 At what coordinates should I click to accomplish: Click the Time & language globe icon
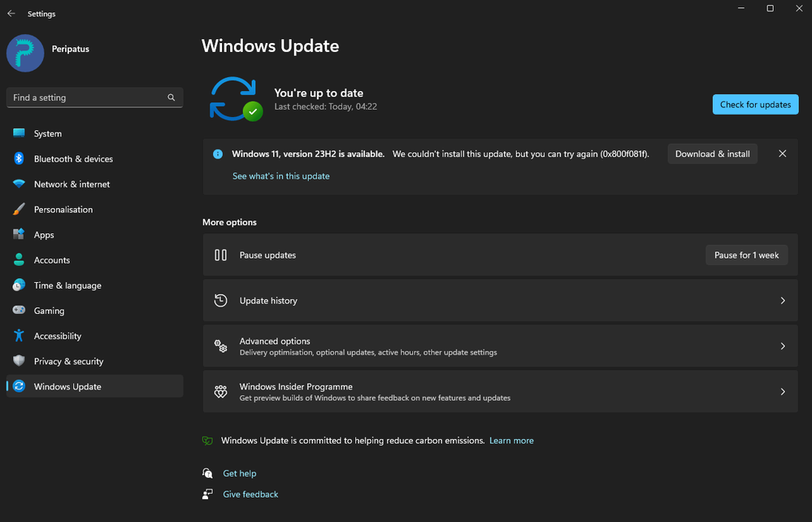[x=20, y=285]
